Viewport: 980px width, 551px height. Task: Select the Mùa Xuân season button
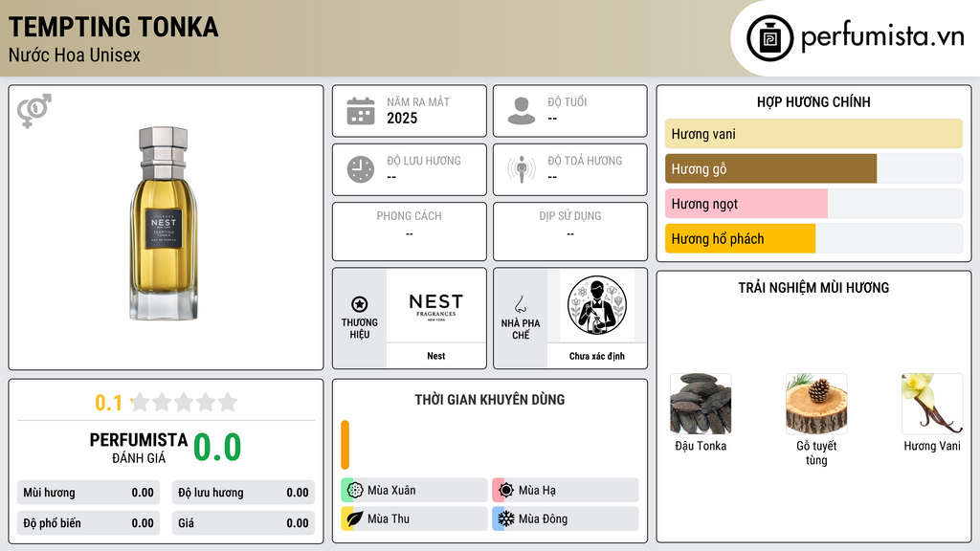413,491
